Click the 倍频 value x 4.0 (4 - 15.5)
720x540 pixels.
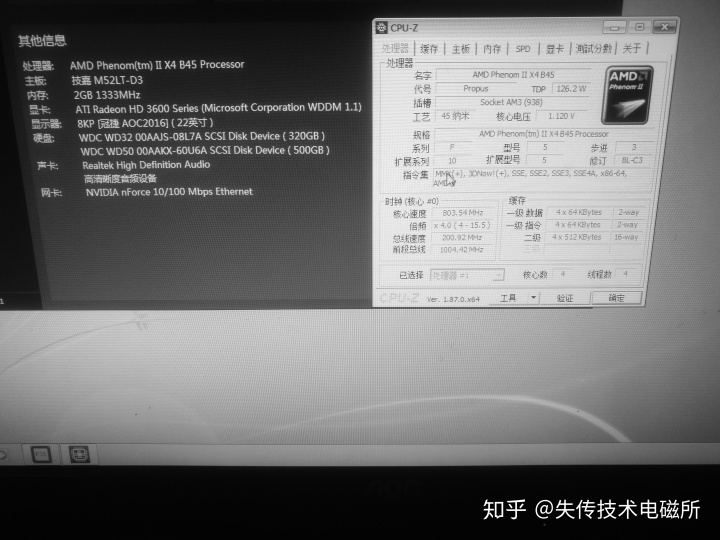(461, 225)
